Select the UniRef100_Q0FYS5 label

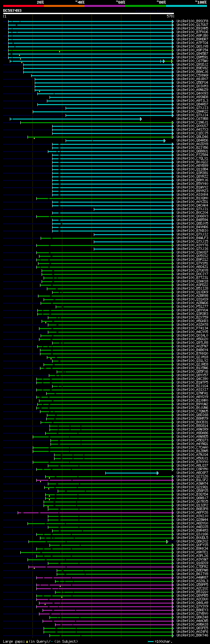click(192, 545)
